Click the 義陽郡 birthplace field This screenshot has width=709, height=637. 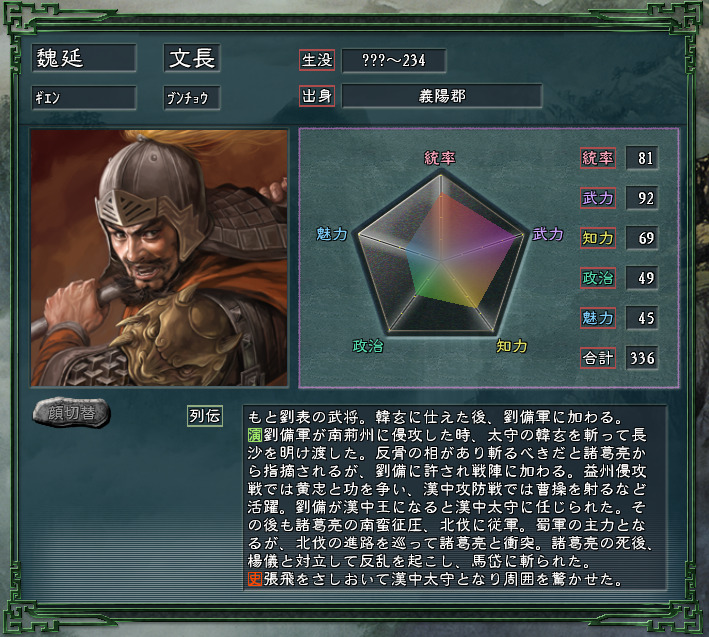coord(442,96)
